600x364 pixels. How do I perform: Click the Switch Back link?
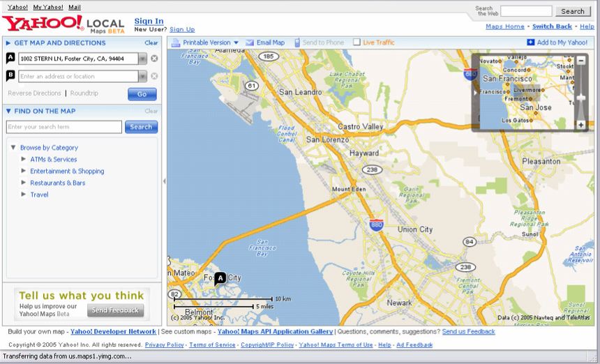point(552,26)
